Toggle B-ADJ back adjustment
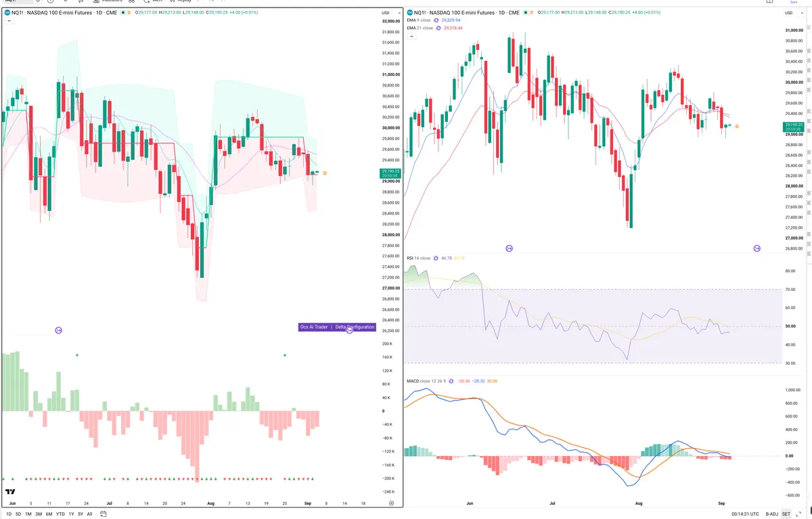Viewport: 812px width, 519px height. point(772,514)
